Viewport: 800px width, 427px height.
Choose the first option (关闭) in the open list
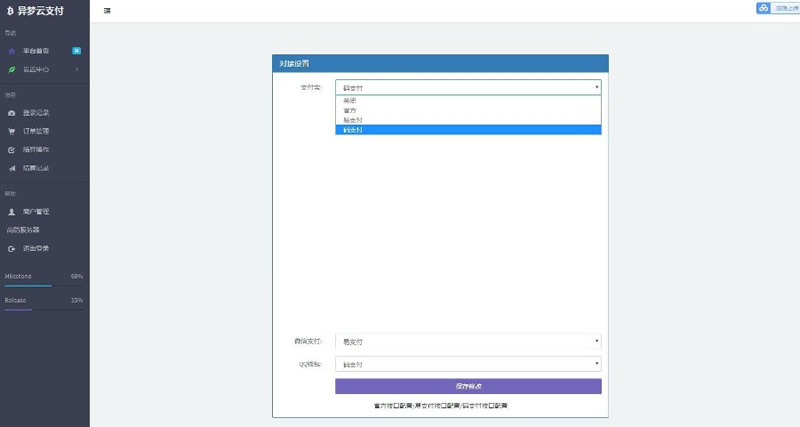[x=468, y=101]
